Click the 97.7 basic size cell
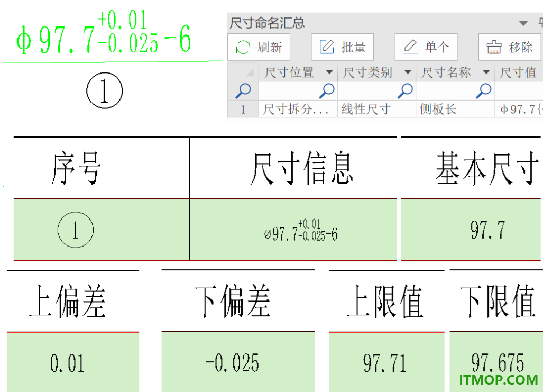The image size is (543, 392). [x=471, y=230]
